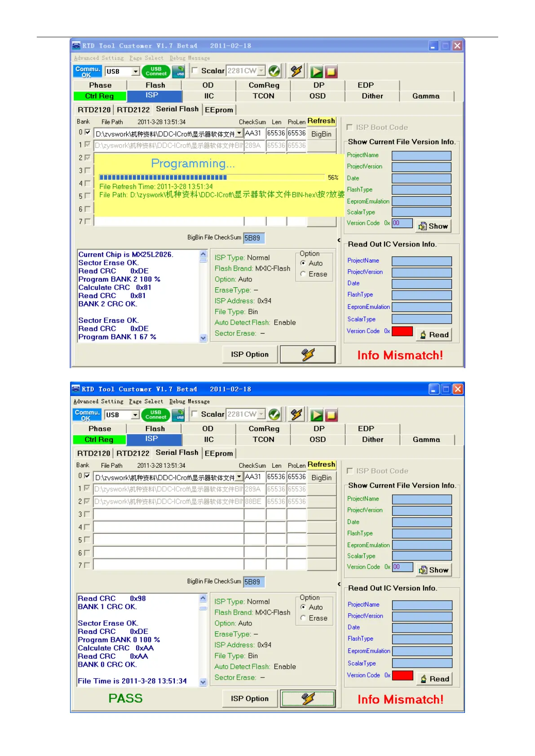Click Commu. OK indicator in PASS window
This screenshot has height=756, width=535.
click(87, 415)
